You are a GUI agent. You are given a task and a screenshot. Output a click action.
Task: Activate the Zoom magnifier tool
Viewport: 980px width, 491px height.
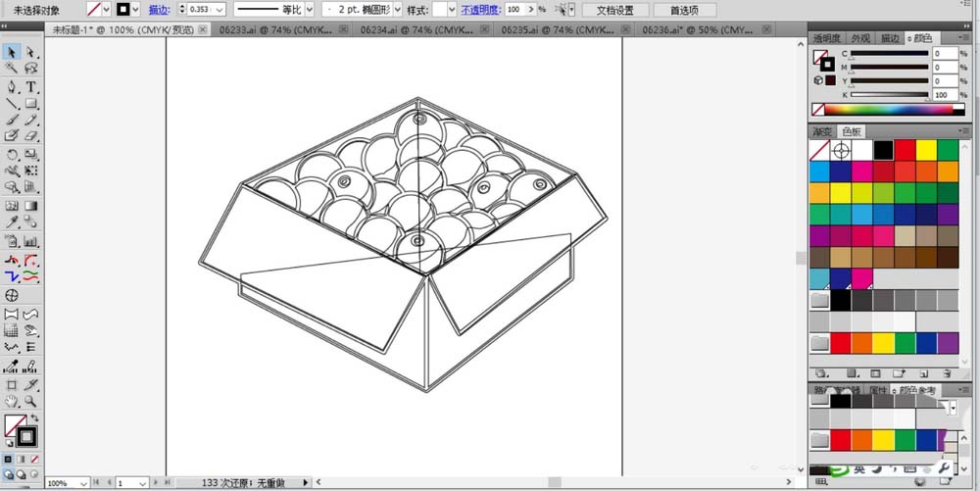tap(31, 401)
